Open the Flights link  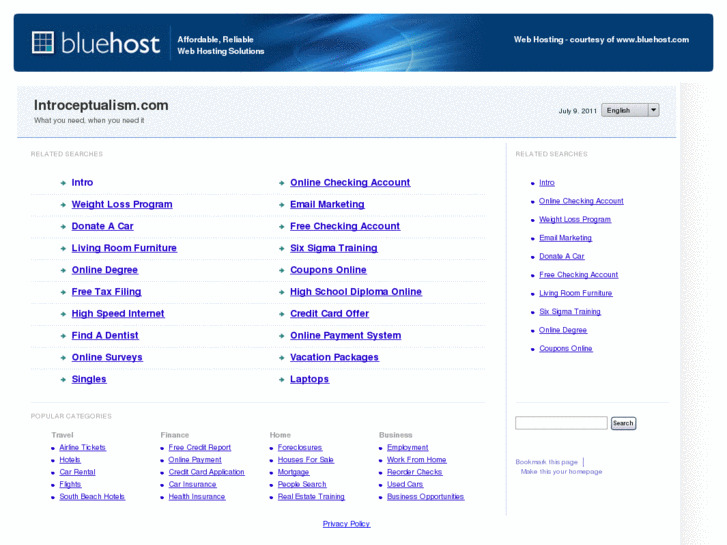pyautogui.click(x=70, y=484)
